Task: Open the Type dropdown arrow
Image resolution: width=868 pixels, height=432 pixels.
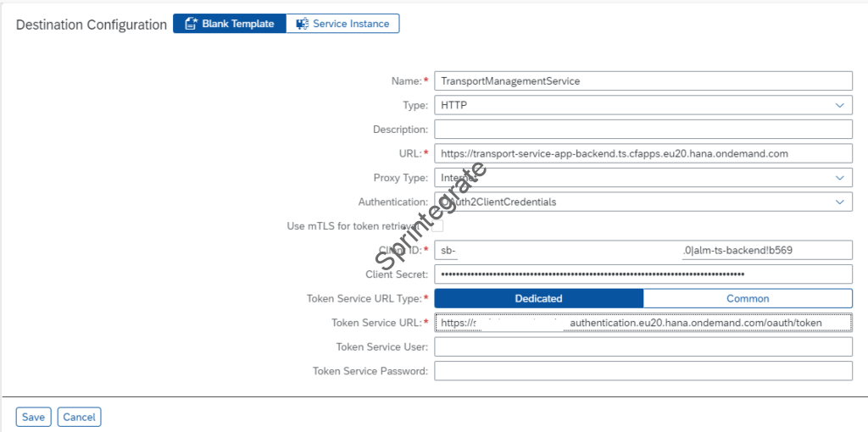Action: (839, 106)
